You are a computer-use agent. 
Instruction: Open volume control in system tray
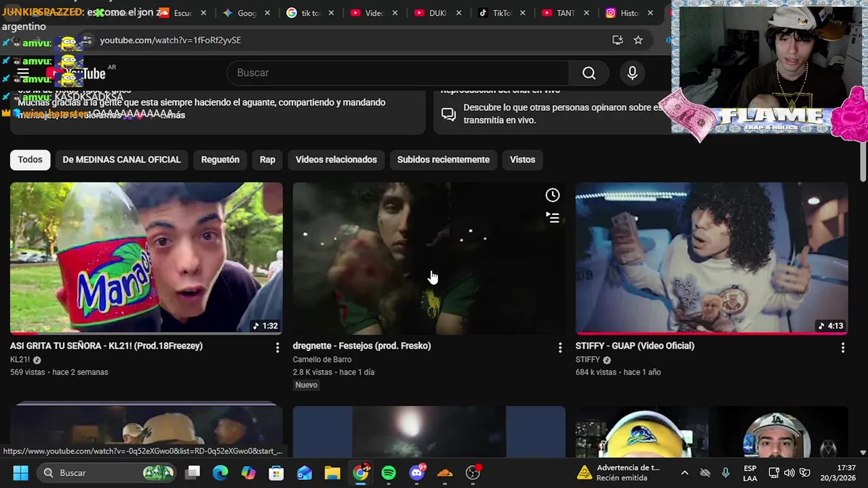tap(789, 472)
